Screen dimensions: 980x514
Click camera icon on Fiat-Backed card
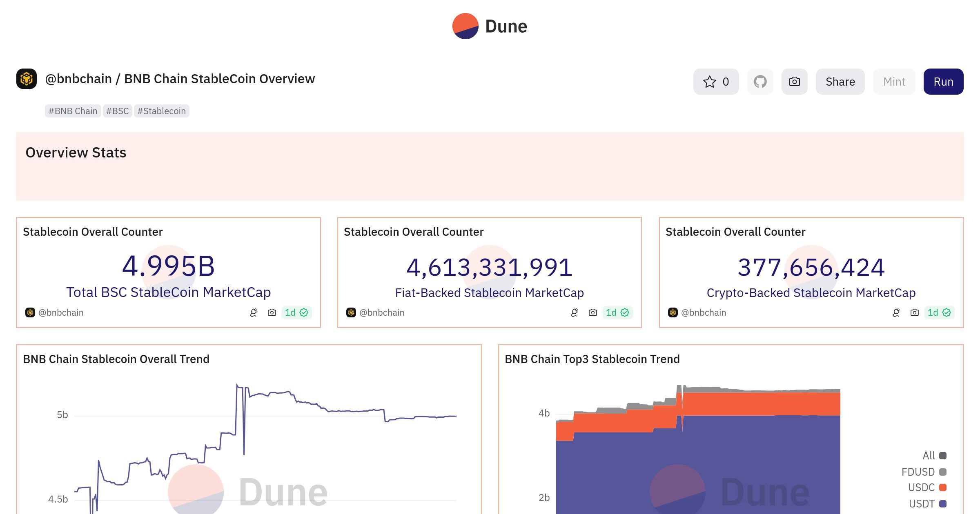592,312
